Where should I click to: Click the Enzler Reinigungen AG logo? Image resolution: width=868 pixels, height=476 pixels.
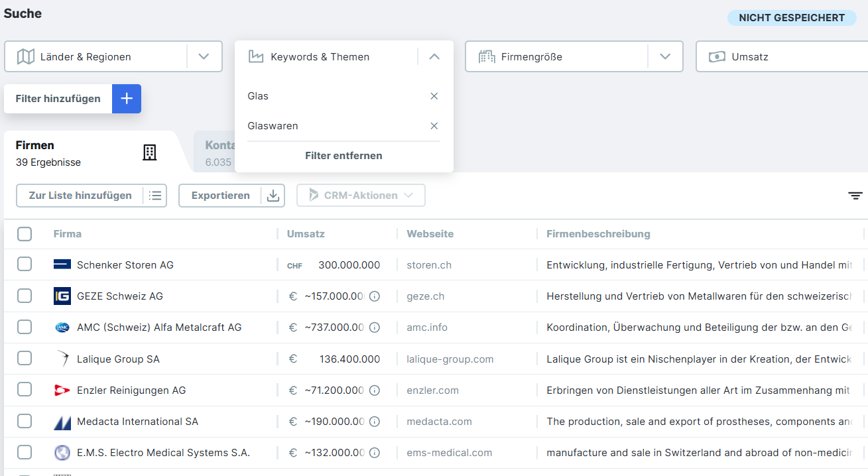click(62, 390)
